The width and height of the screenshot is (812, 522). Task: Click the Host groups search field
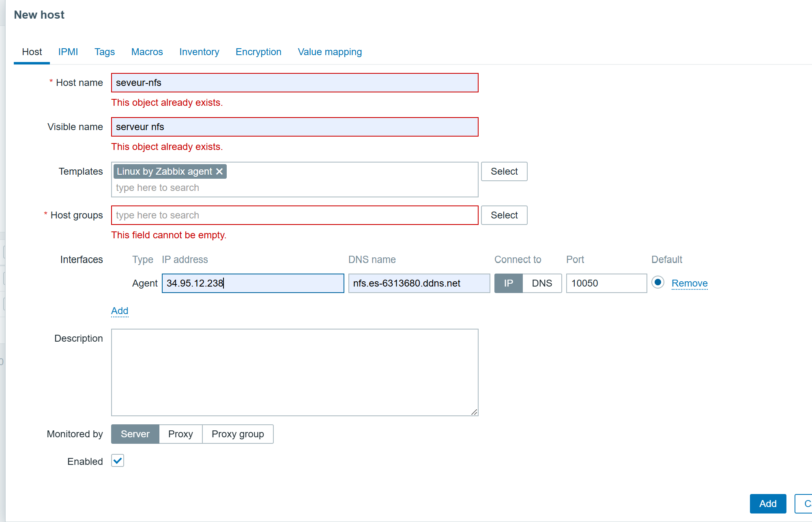(294, 215)
